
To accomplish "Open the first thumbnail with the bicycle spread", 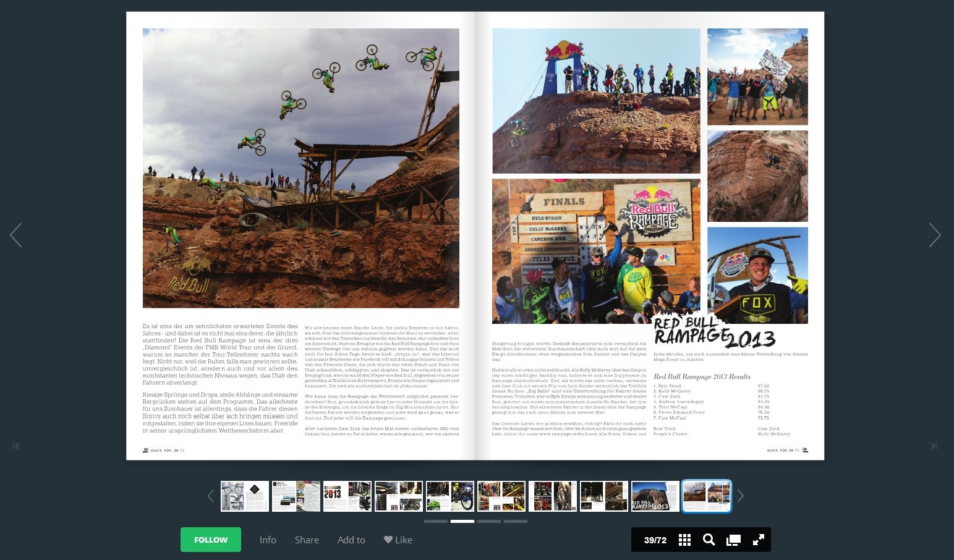I will pos(245,496).
